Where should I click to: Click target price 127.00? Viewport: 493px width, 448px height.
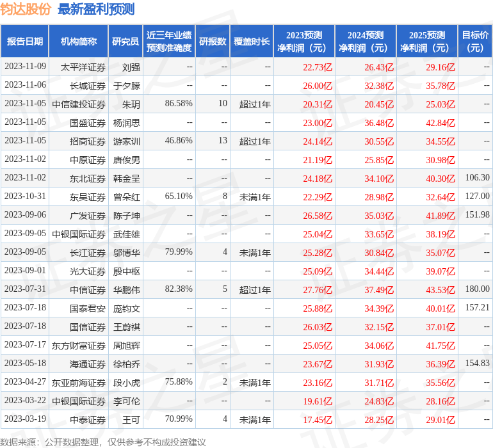pos(477,196)
